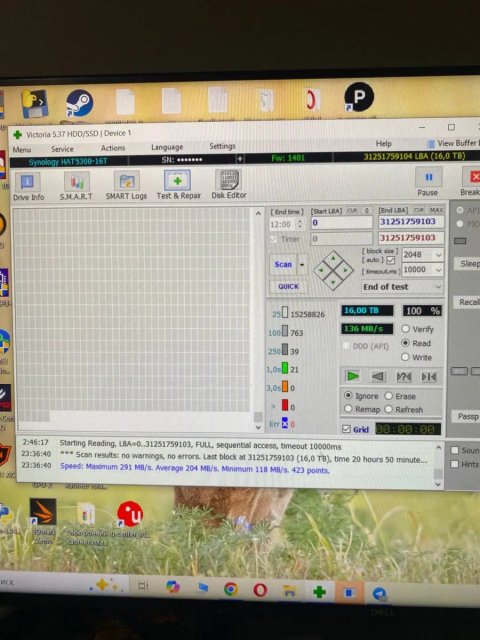
Task: Switch to the Victoria green-cross taskbar icon
Action: click(319, 591)
